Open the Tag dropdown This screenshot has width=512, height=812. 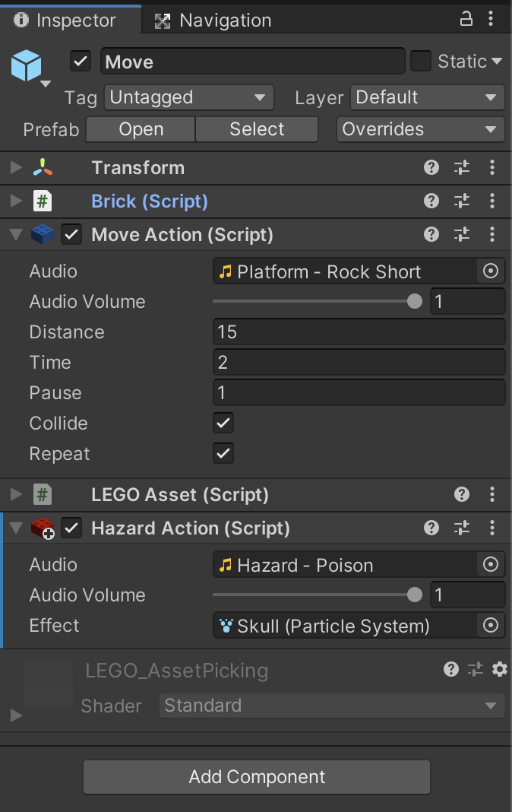click(x=188, y=97)
